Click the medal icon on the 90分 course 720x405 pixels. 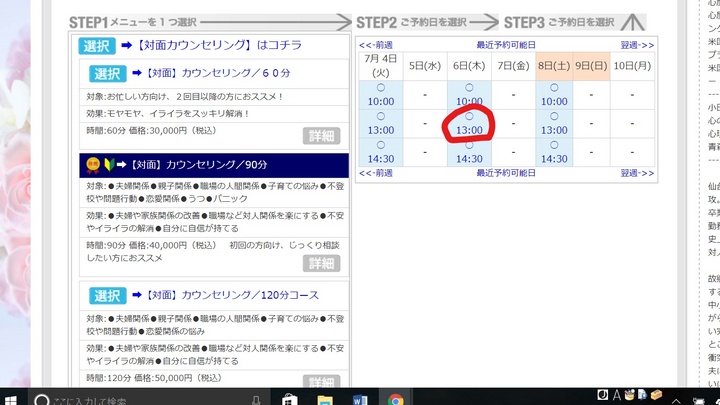click(x=93, y=165)
